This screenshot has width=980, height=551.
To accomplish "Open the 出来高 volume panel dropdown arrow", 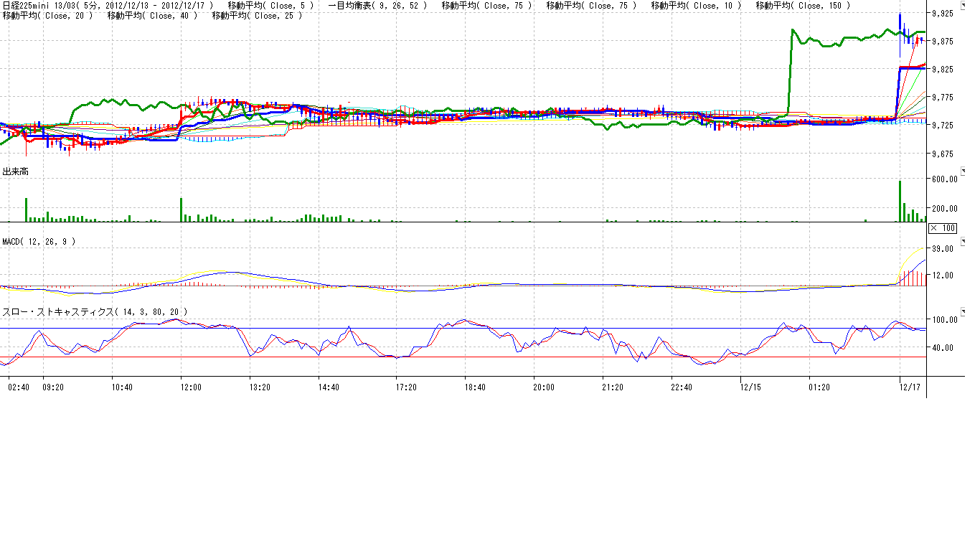I will point(962,171).
